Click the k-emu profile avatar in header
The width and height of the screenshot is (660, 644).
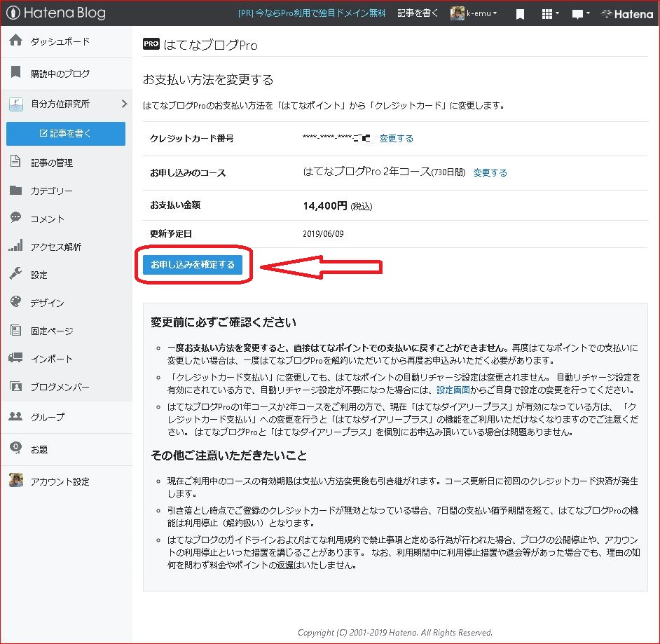point(457,13)
